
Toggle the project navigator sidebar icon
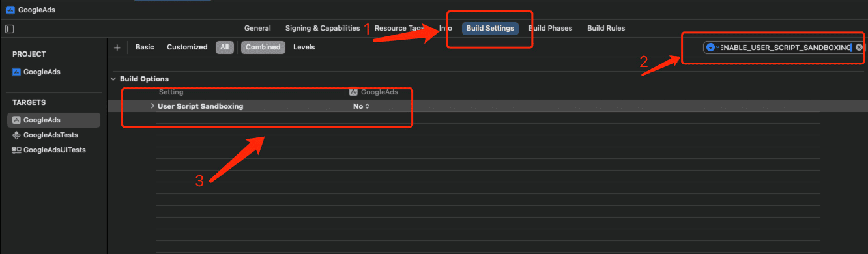[10, 29]
